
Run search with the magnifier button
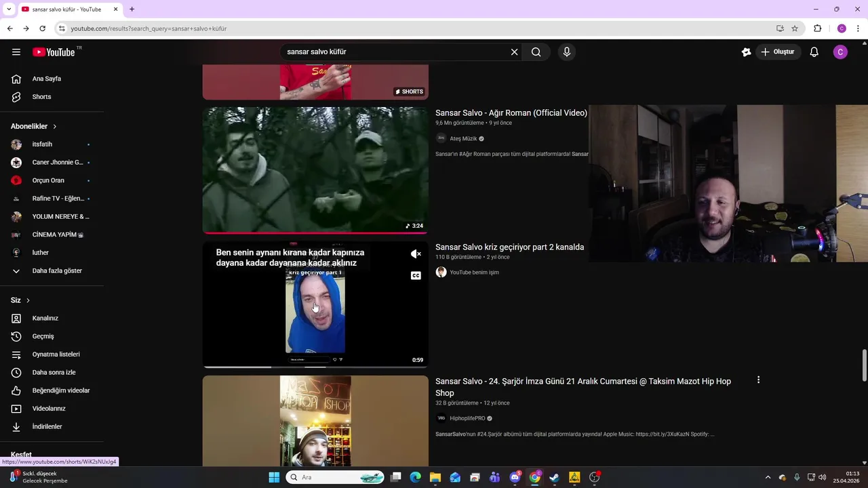536,52
